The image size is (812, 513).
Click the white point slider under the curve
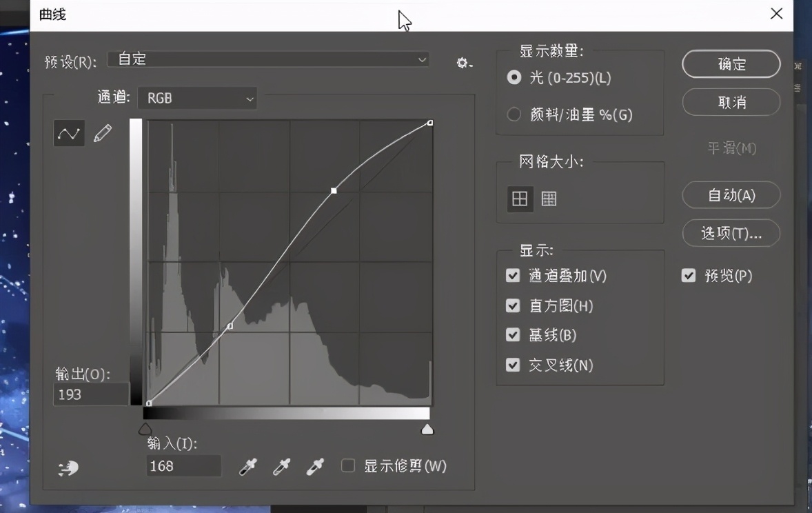point(427,429)
